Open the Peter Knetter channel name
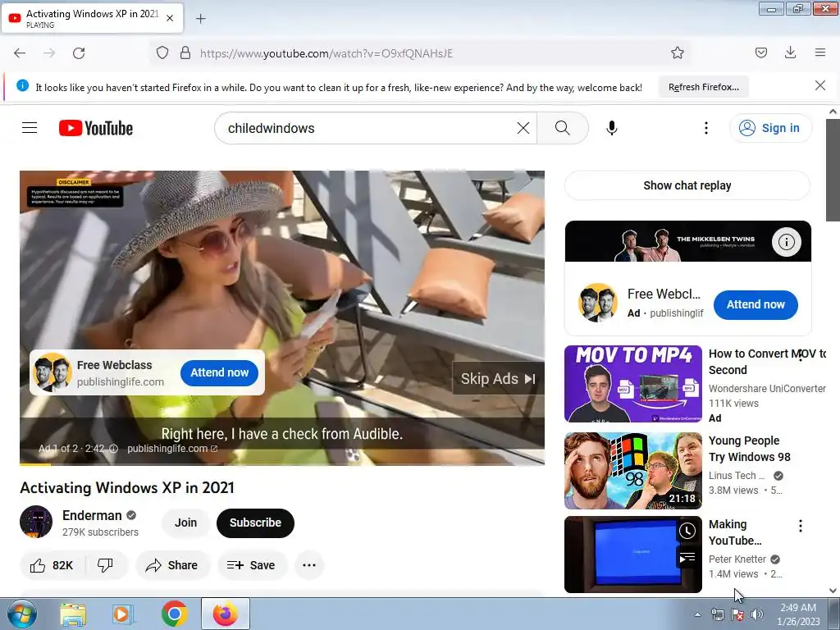This screenshot has height=630, width=840. click(x=737, y=559)
